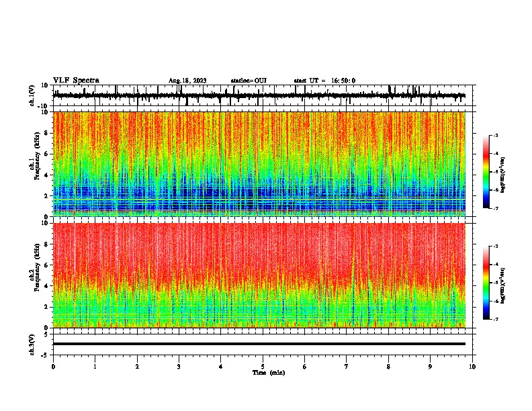The height and width of the screenshot is (411, 532).
Task: Click the lower color bar's log(PSD) label
Action: 503,285
